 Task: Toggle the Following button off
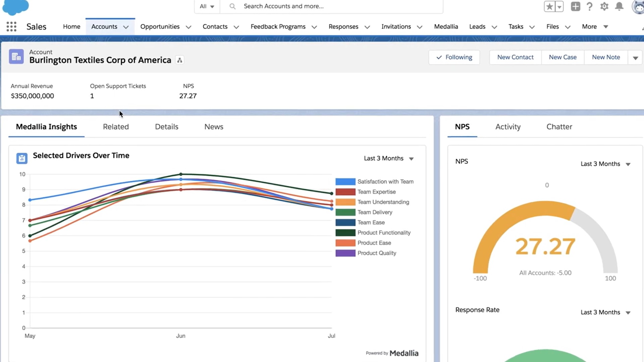454,57
